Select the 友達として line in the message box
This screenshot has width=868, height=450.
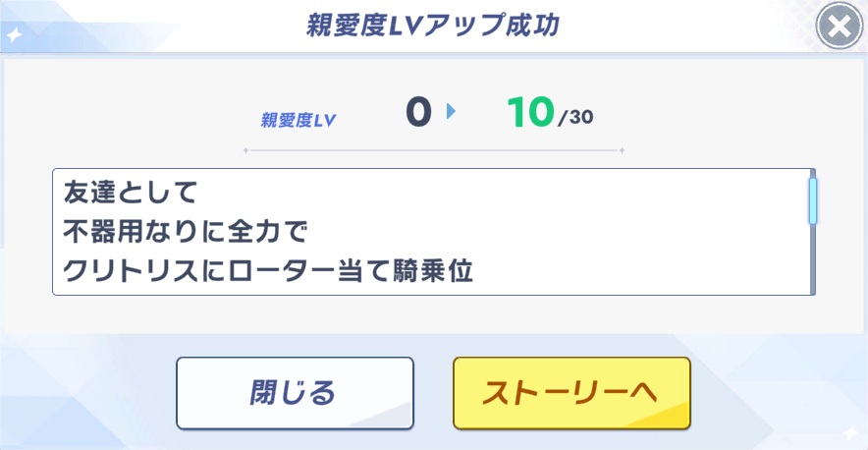pyautogui.click(x=131, y=189)
